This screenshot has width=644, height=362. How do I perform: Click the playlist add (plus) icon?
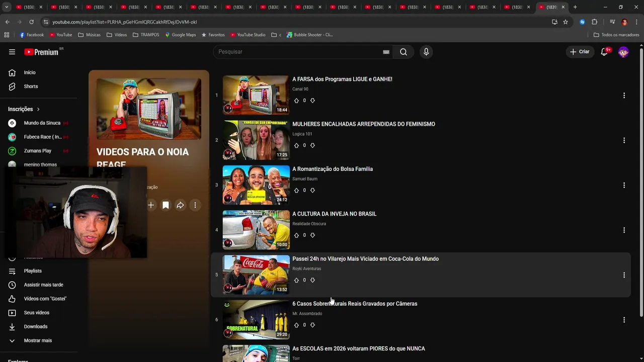click(x=151, y=205)
